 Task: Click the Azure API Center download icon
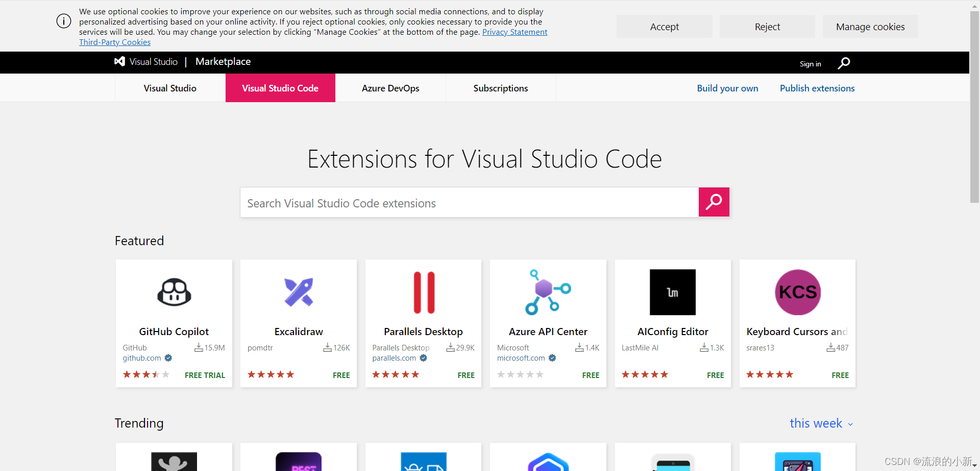pos(579,347)
